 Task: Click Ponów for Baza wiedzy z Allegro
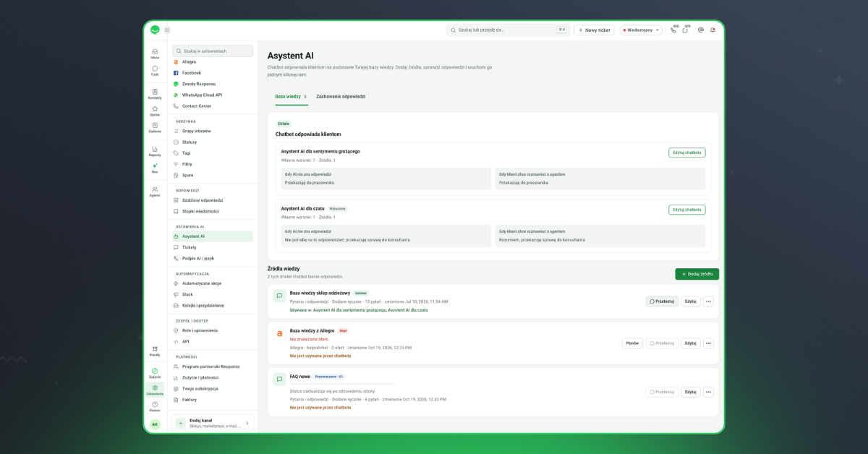pyautogui.click(x=632, y=343)
